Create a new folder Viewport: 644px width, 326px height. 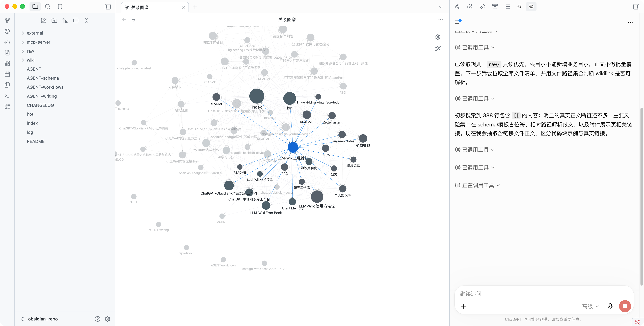(x=54, y=20)
